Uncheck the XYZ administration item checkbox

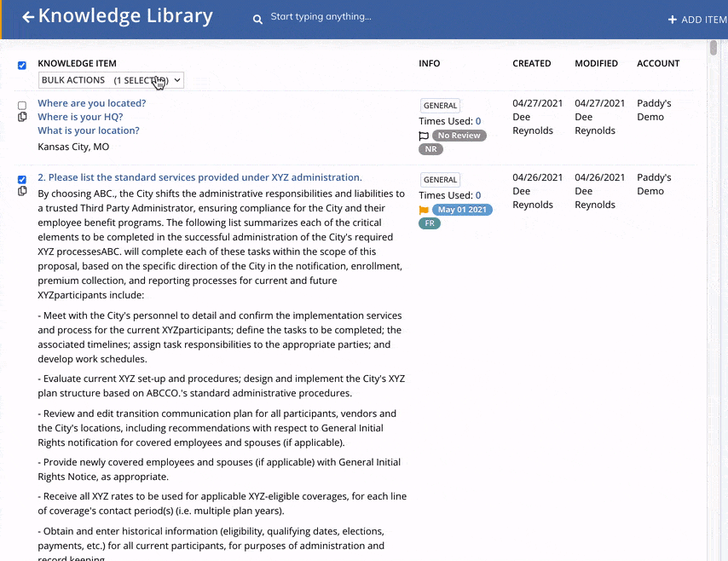pyautogui.click(x=22, y=179)
